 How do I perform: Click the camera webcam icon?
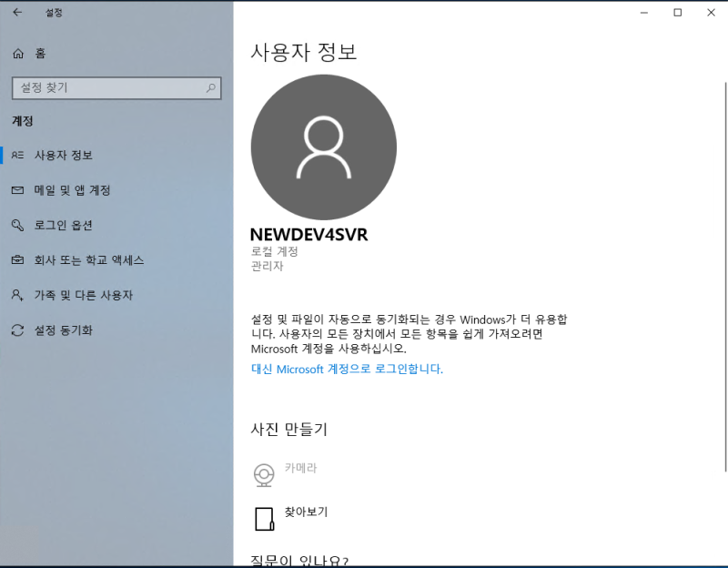click(x=264, y=474)
